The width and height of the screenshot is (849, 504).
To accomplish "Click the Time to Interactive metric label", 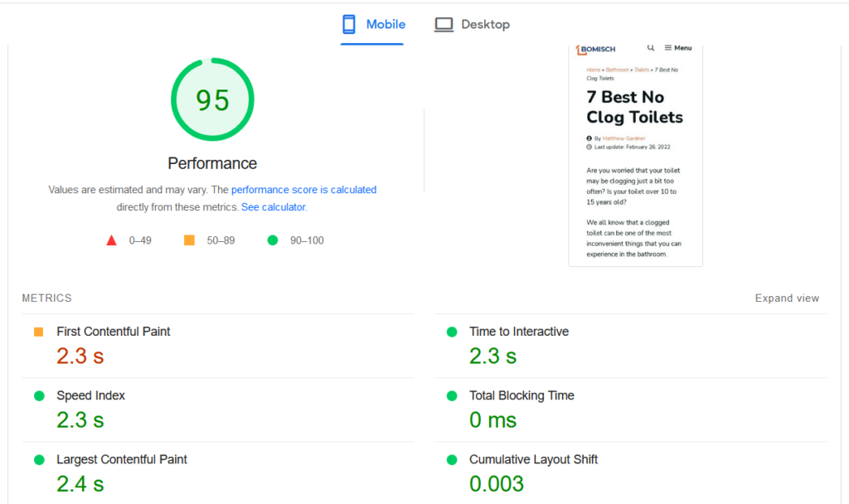I will [x=519, y=332].
